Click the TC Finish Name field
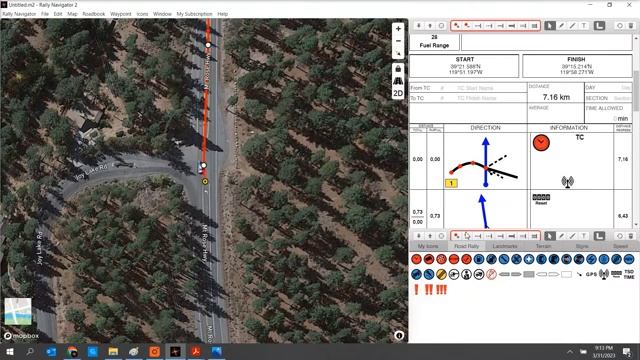This screenshot has height=360, width=640. (x=476, y=98)
